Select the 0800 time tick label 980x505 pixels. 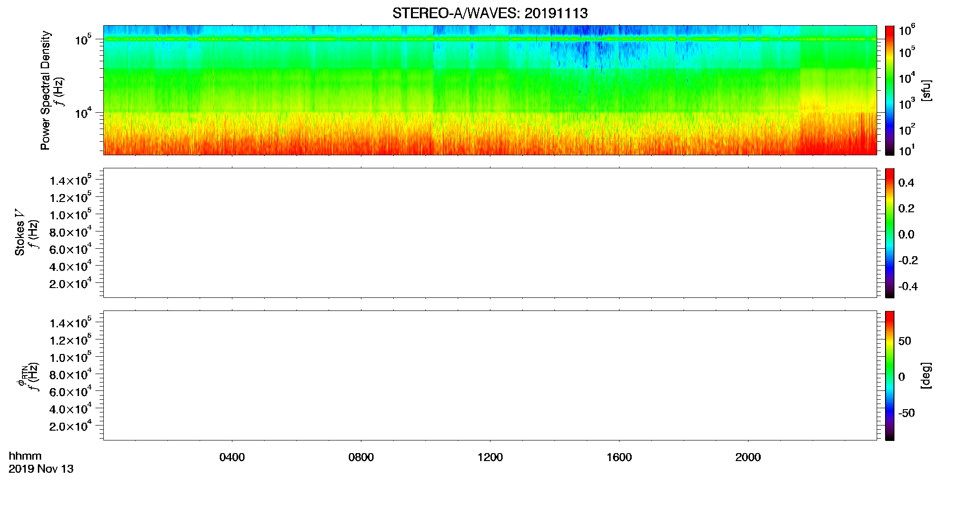coord(361,457)
